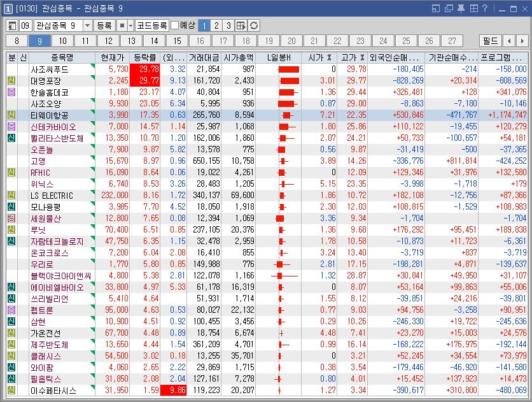The image size is (532, 402).
Task: Click the shrink window icon in title bar
Action: click(436, 8)
